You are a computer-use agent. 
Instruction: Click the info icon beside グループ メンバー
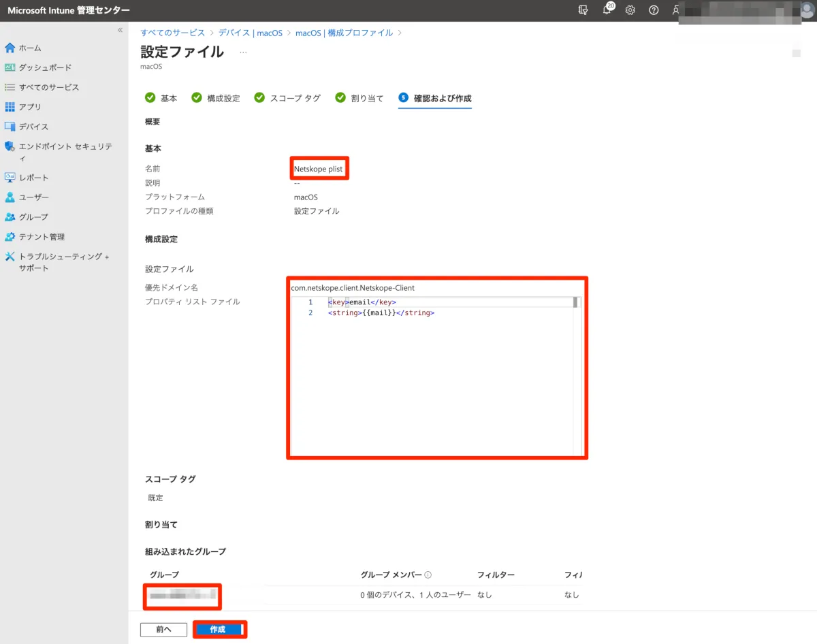pos(428,575)
